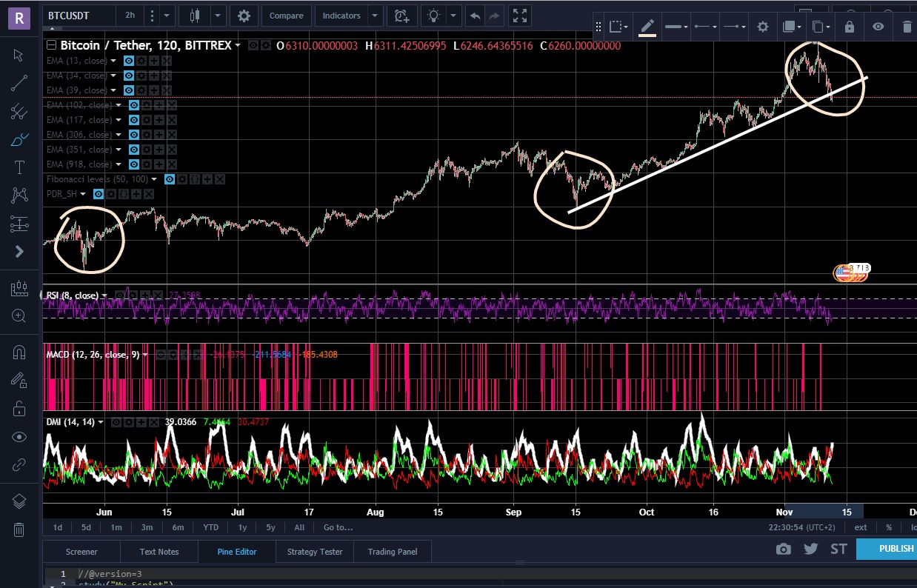Switch to the Screener tab
The height and width of the screenshot is (588, 917).
pyautogui.click(x=81, y=552)
